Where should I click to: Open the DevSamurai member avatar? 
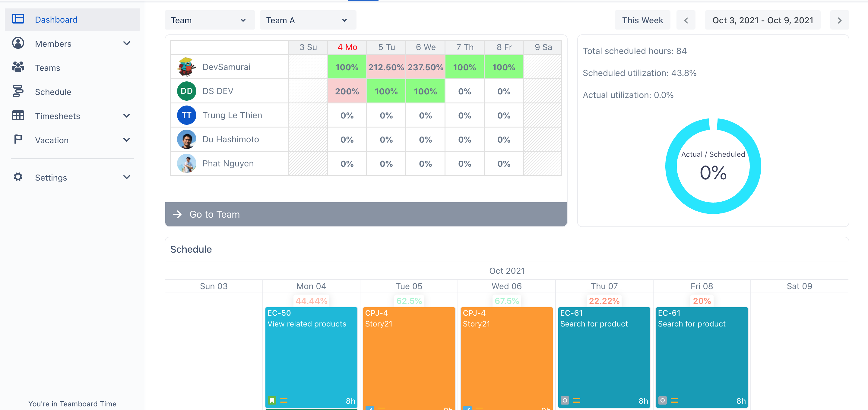pyautogui.click(x=186, y=67)
